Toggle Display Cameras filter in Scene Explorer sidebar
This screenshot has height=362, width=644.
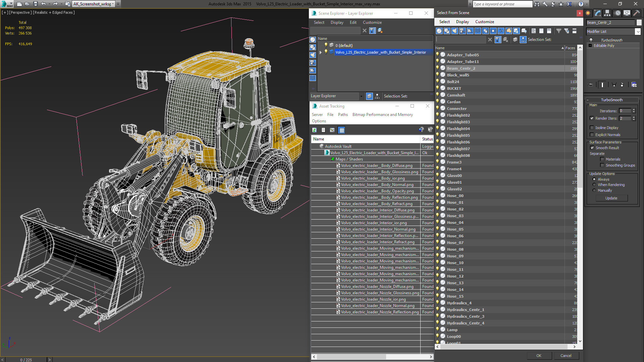click(313, 63)
